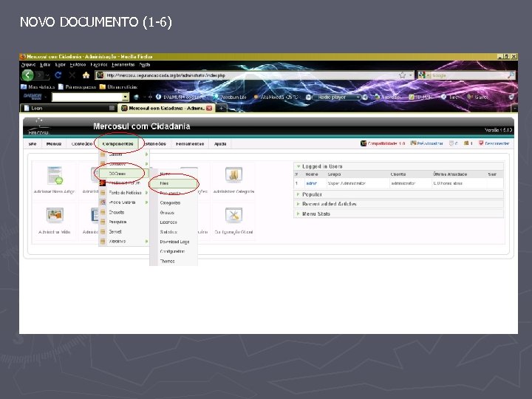The width and height of the screenshot is (532, 399).
Task: Open the Google search engine selector icon
Action: [422, 75]
